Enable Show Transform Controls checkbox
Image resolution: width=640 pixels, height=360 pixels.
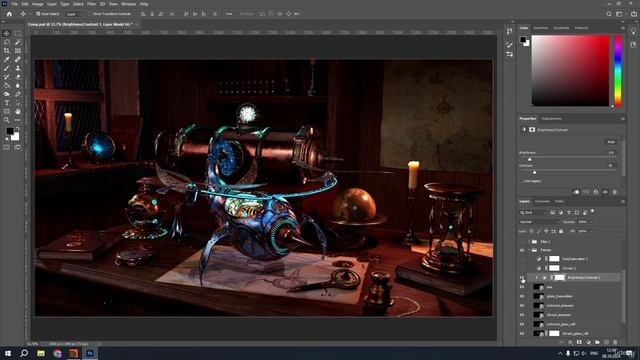[90, 14]
